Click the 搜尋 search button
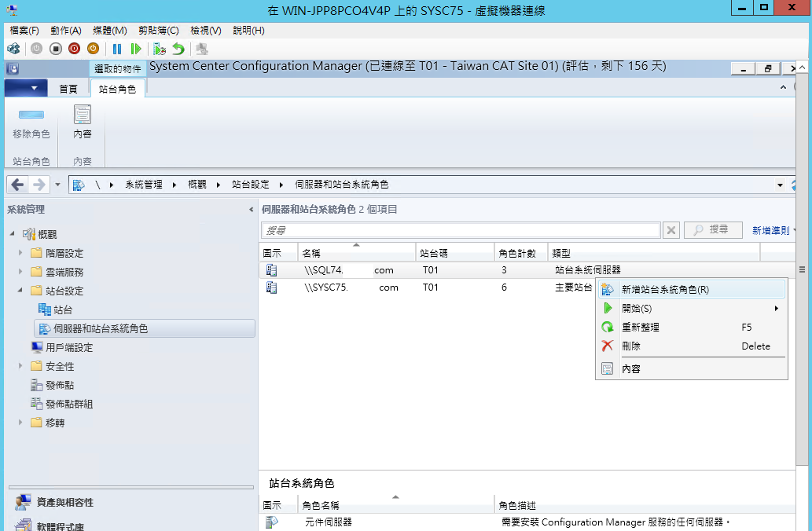This screenshot has height=531, width=812. coord(713,230)
